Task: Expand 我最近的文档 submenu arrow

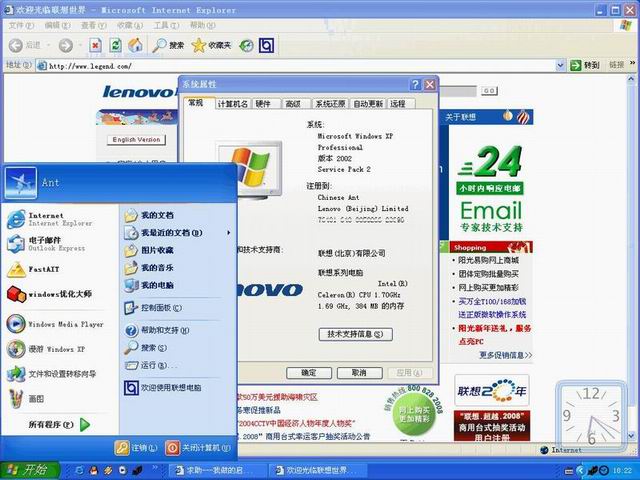Action: coord(229,233)
